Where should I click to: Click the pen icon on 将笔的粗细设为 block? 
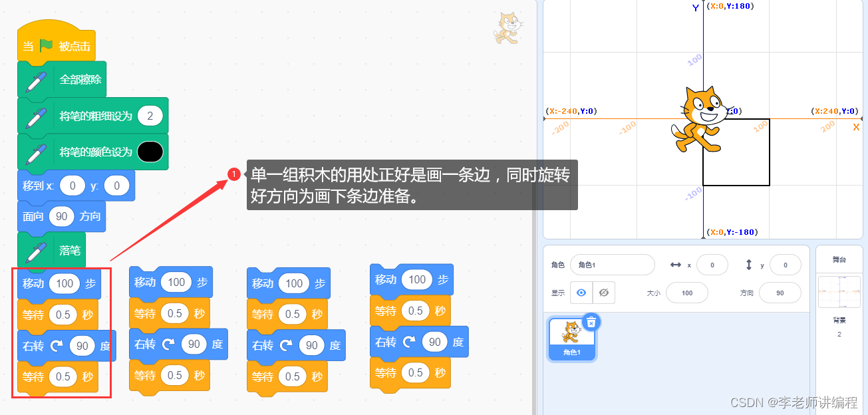37,116
